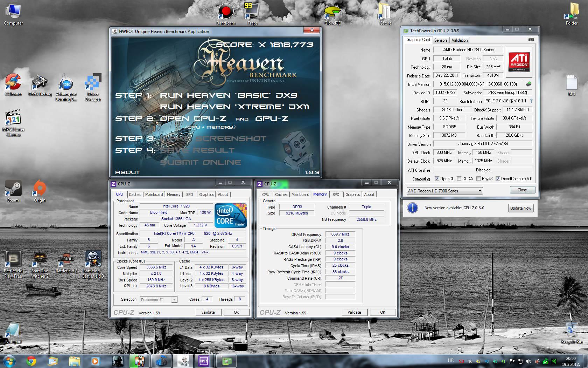Click the volume speaker tray icon
This screenshot has width=588, height=368.
point(528,361)
